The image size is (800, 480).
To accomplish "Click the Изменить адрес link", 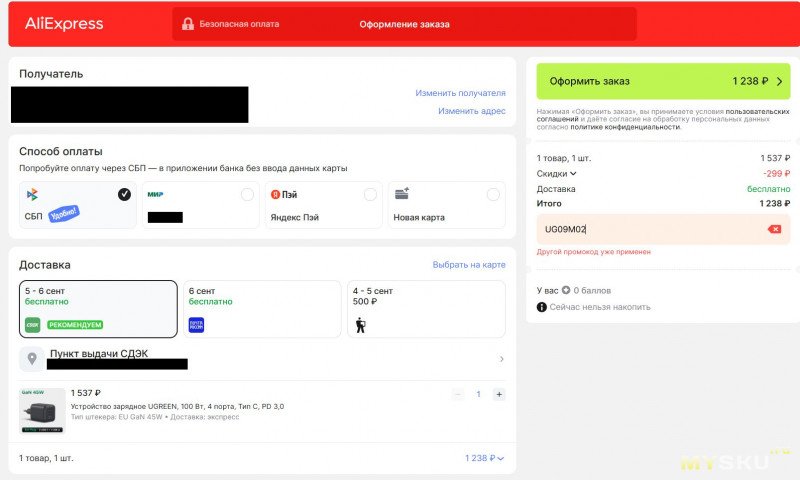I will (471, 111).
